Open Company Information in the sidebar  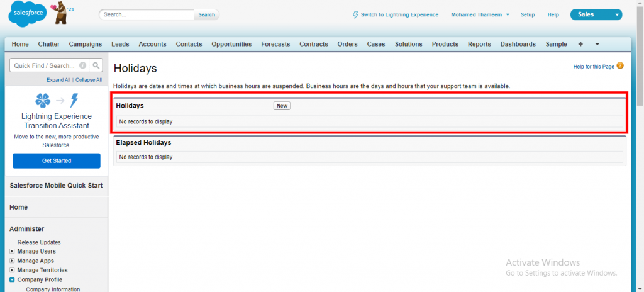pyautogui.click(x=53, y=289)
